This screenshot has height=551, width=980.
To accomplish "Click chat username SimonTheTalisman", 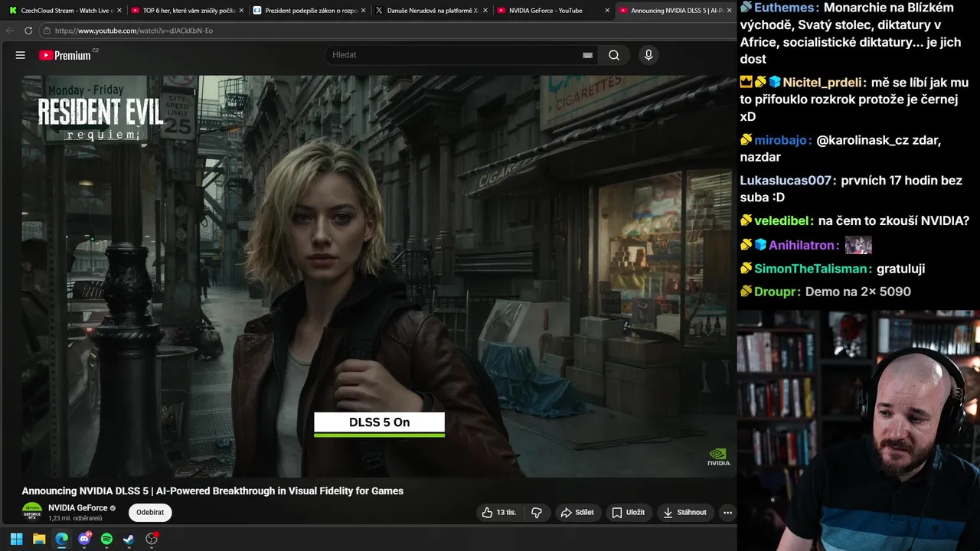I will pyautogui.click(x=811, y=269).
